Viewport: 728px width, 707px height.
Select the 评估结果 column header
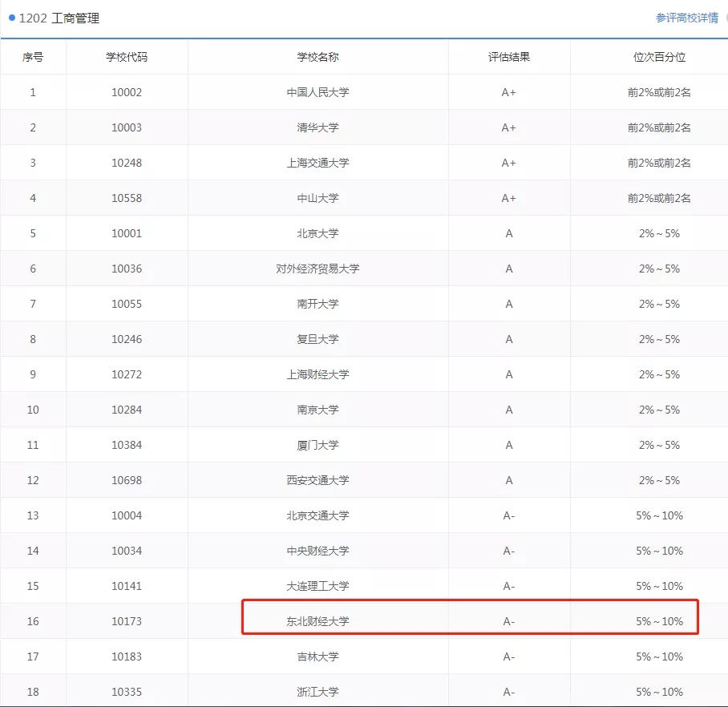[508, 56]
